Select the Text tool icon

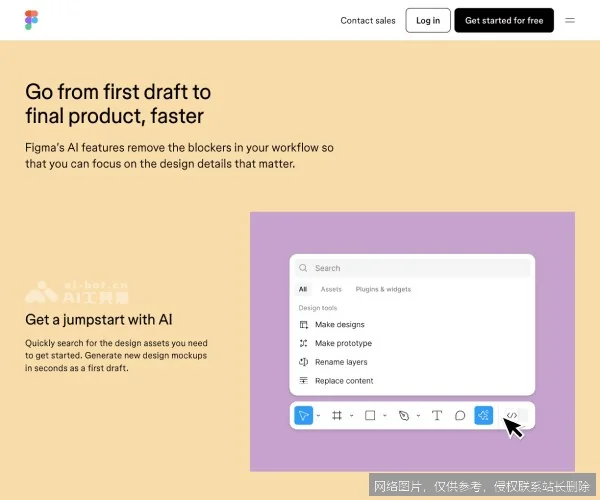pos(437,415)
